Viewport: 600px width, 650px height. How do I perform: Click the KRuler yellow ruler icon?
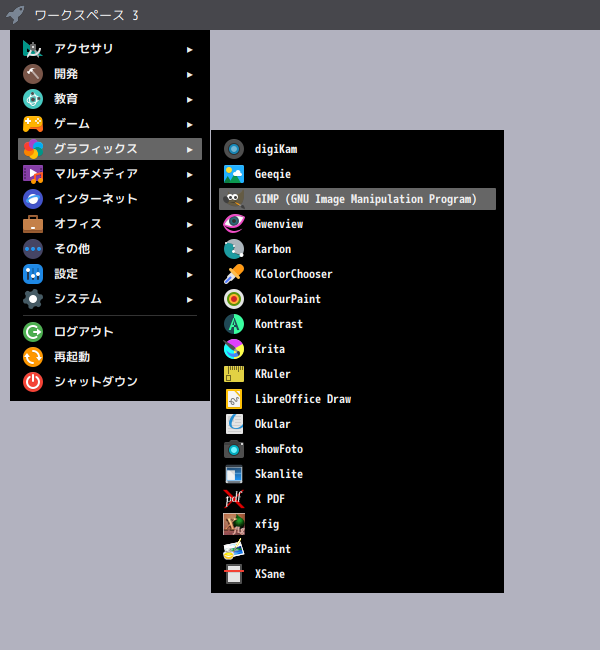234,374
